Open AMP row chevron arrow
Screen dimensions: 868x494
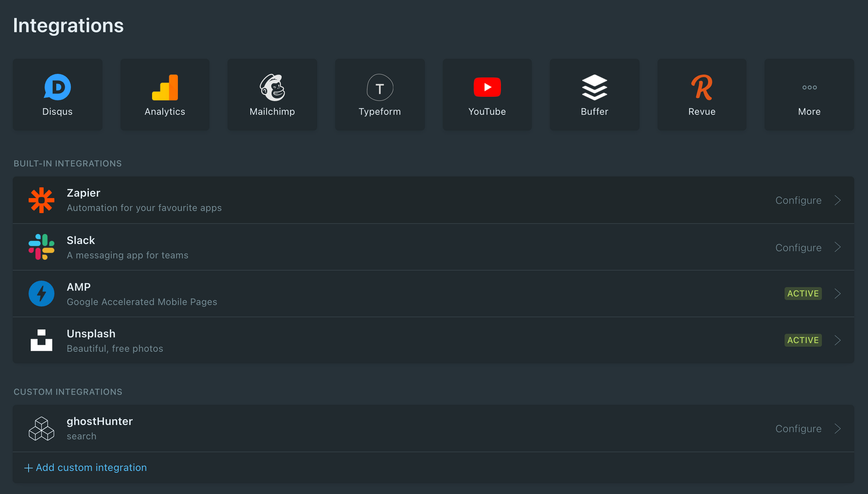coord(838,294)
